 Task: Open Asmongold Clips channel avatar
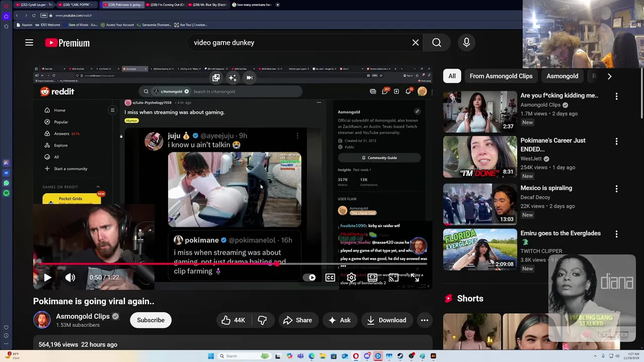[x=42, y=320]
